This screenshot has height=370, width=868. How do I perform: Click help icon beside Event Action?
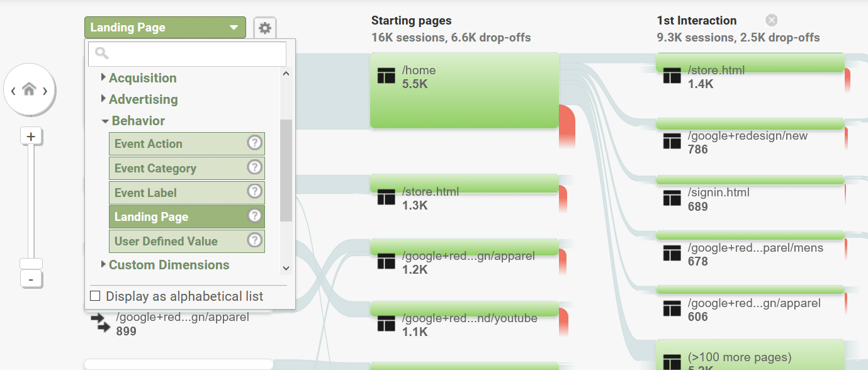(x=254, y=143)
